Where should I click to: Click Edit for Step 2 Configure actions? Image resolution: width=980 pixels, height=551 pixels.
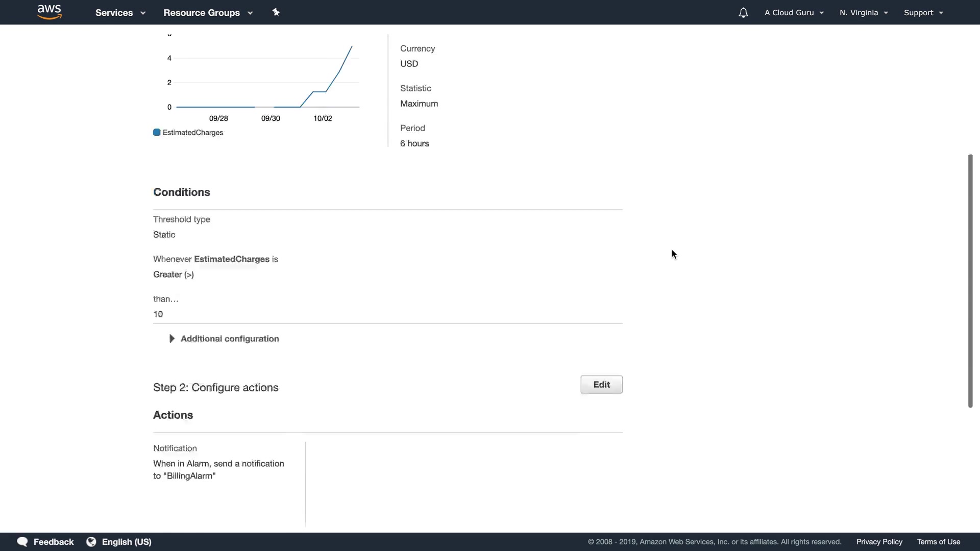[x=601, y=385]
